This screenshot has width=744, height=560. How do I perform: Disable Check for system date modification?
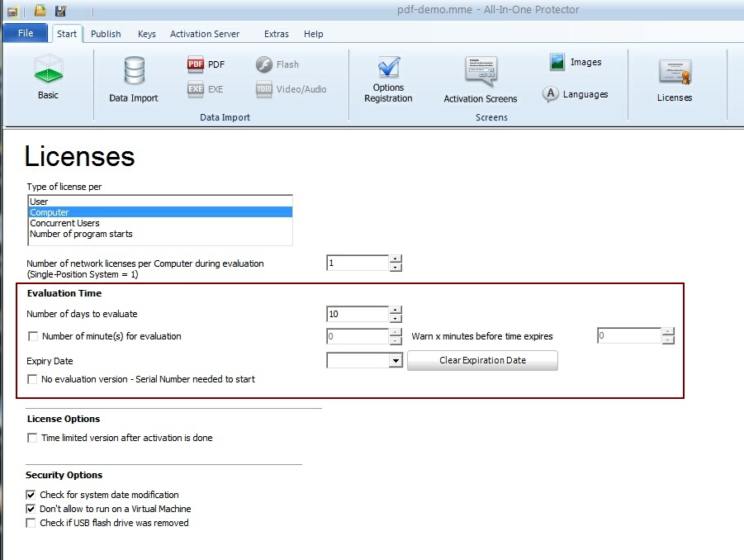pyautogui.click(x=31, y=495)
